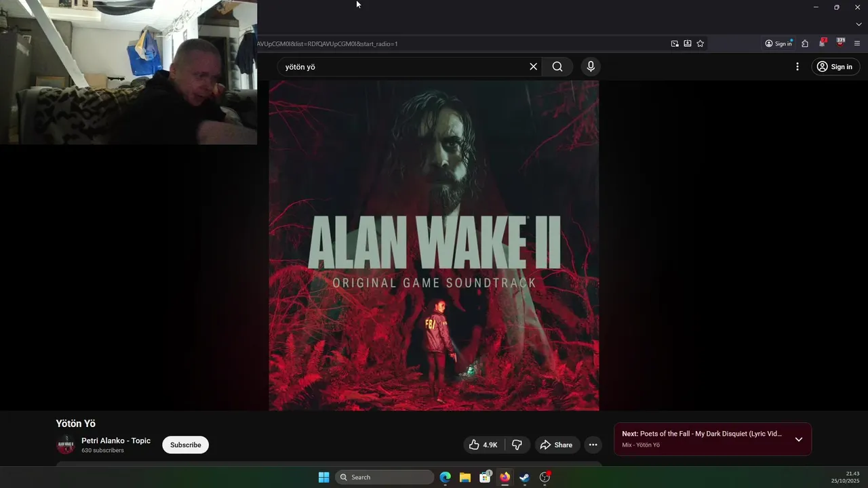Click the Windows taskbar Search box
This screenshot has width=868, height=488.
click(x=385, y=477)
